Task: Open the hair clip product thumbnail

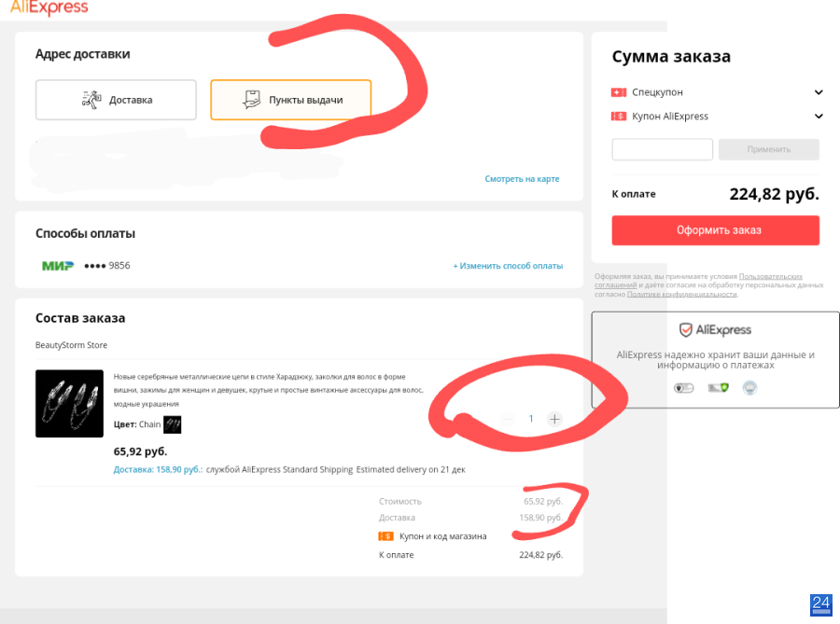Action: 70,404
